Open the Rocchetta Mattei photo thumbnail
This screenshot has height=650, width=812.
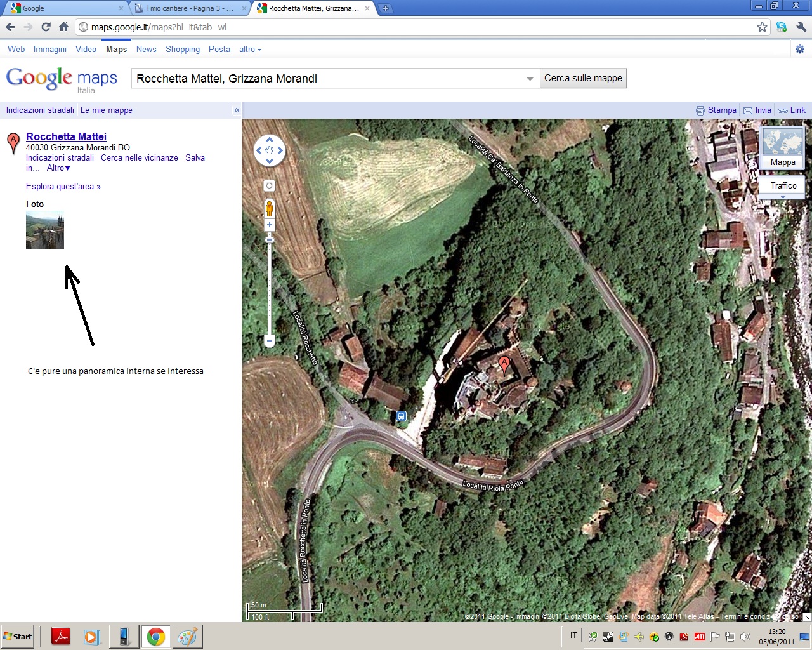tap(45, 230)
